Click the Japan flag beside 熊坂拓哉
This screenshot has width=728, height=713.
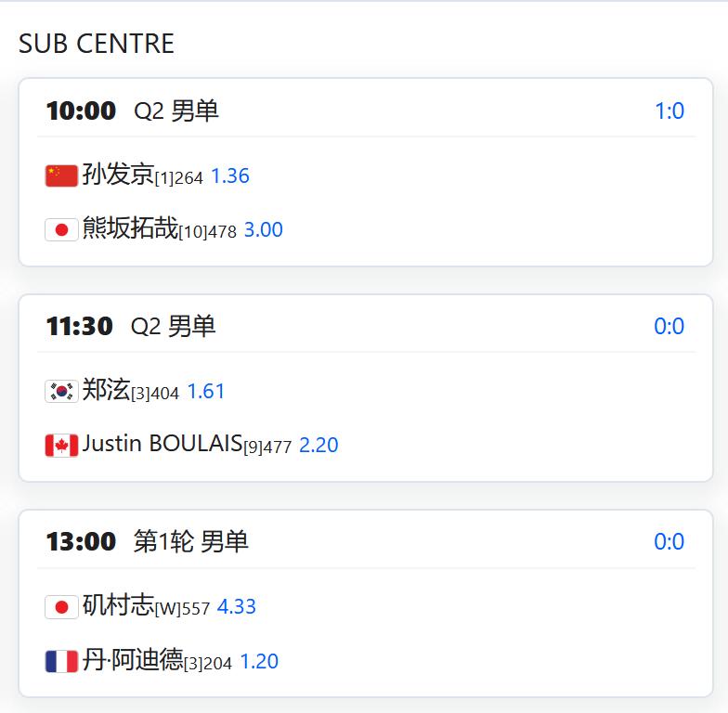(x=61, y=229)
